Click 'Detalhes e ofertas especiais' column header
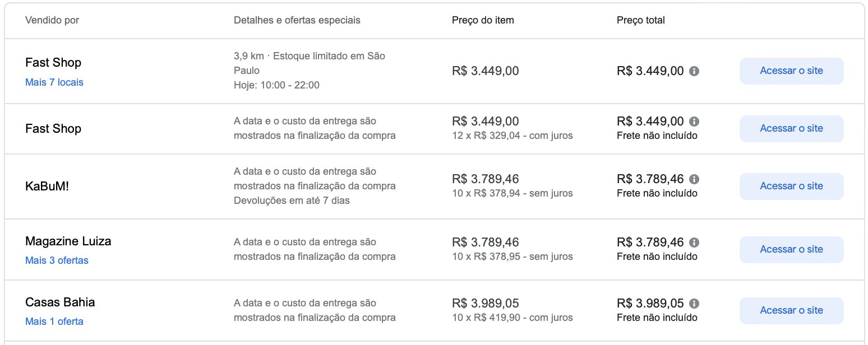 297,20
